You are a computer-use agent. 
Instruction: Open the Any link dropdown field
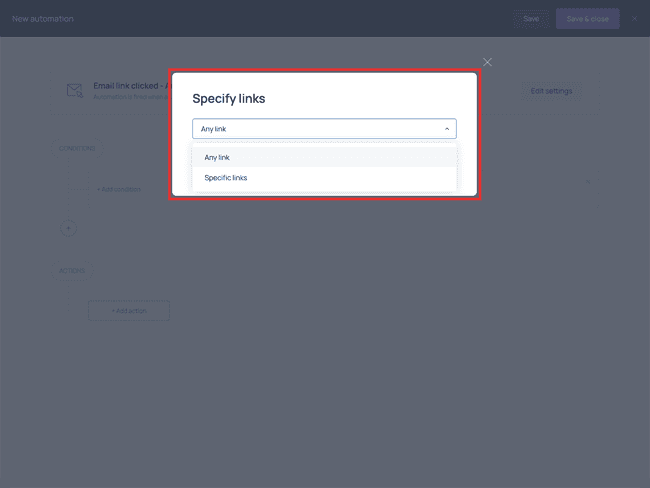[x=324, y=129]
